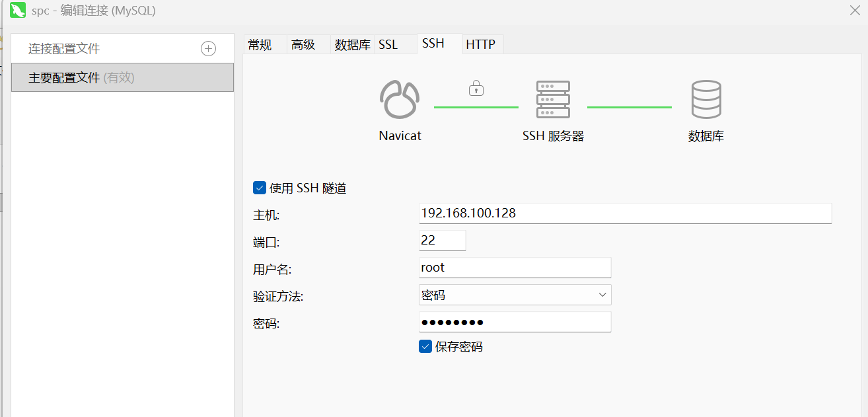Select 主要配置文件 profile in the list
This screenshot has width=868, height=417.
122,78
